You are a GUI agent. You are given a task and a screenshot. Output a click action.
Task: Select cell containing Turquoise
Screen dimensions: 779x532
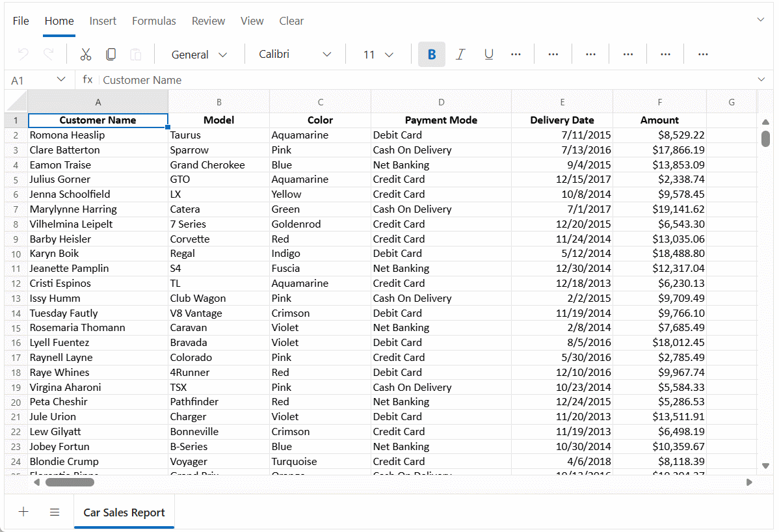pyautogui.click(x=320, y=462)
